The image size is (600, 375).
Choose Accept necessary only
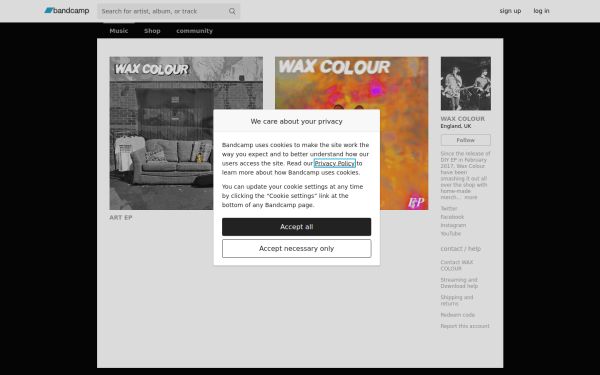[x=296, y=249]
